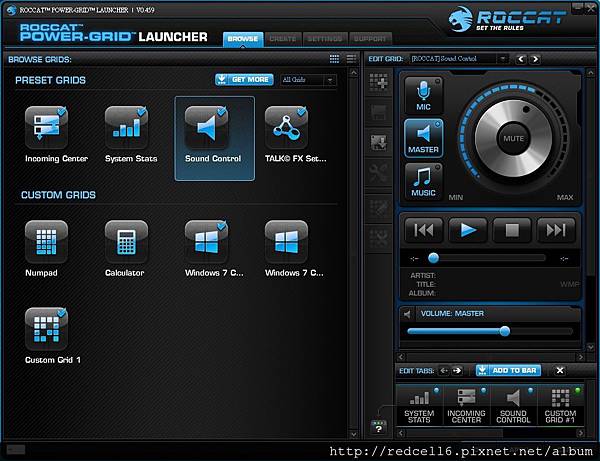Viewport: 600px width, 461px height.
Task: Switch to list view of grids
Action: [x=351, y=59]
